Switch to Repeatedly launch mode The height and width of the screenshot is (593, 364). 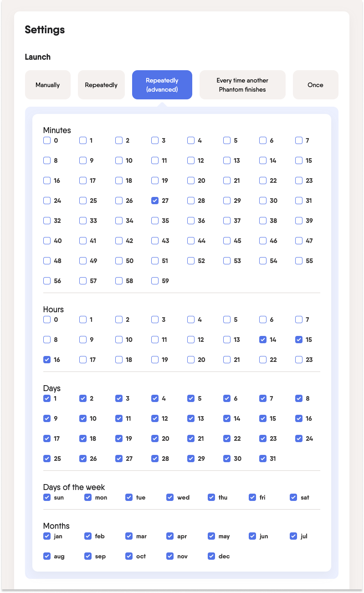pyautogui.click(x=101, y=85)
